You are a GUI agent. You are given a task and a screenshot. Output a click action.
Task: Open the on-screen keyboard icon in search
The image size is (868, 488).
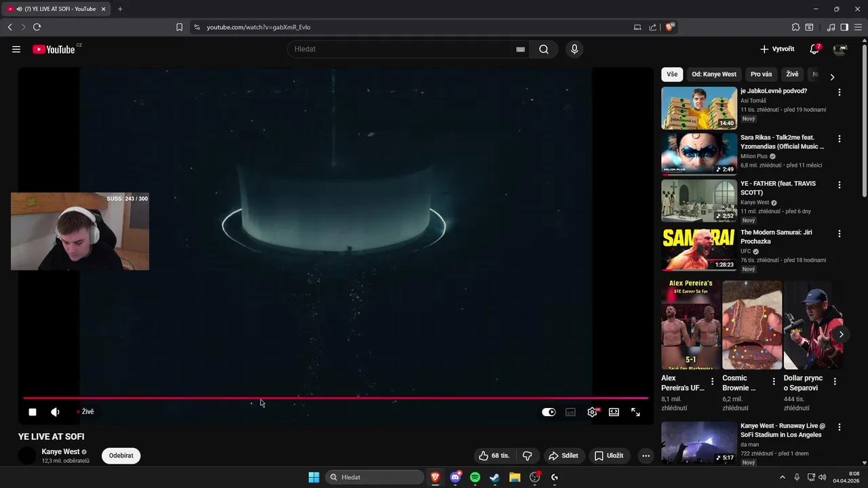pyautogui.click(x=520, y=49)
